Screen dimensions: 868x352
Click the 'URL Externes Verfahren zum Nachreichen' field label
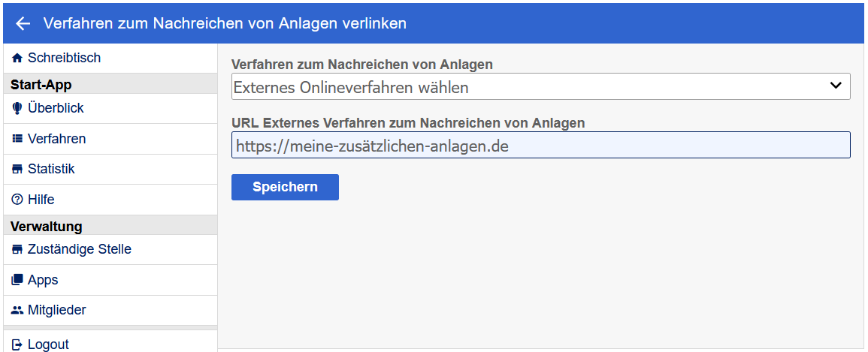[x=408, y=122]
